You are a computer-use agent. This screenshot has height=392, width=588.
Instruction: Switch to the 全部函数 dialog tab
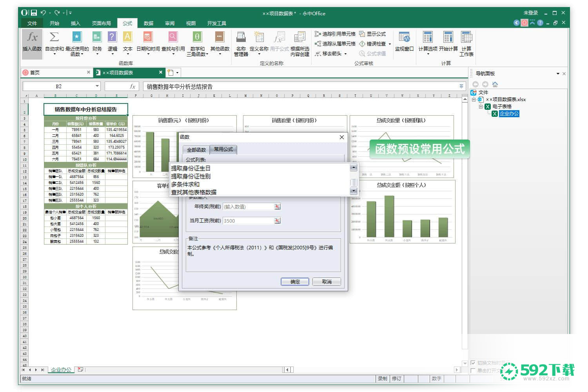(196, 150)
